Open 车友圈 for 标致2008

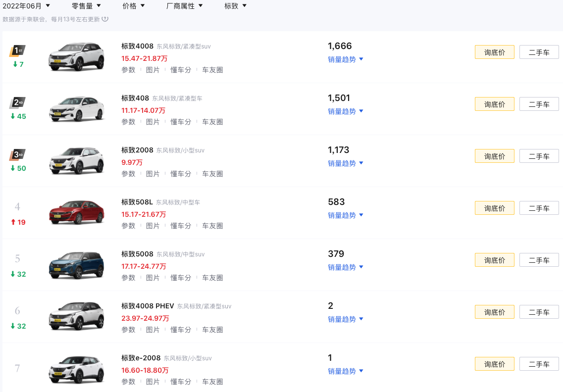click(212, 174)
